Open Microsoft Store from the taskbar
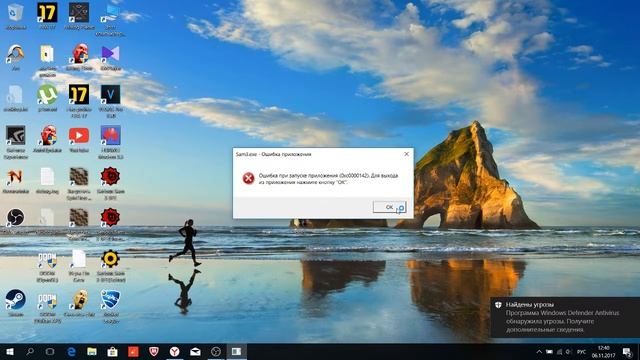The width and height of the screenshot is (640, 360). [x=113, y=351]
